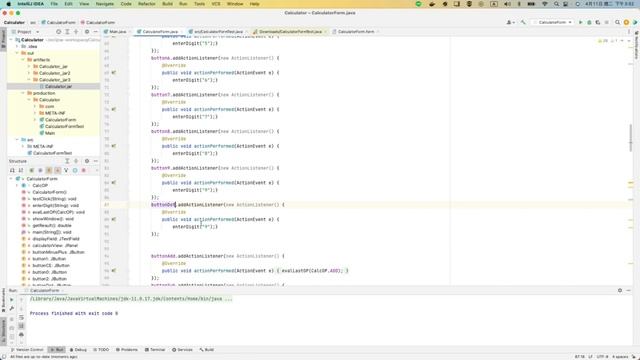Image resolution: width=640 pixels, height=360 pixels.
Task: Open Run panel gear options
Action: click(620, 290)
